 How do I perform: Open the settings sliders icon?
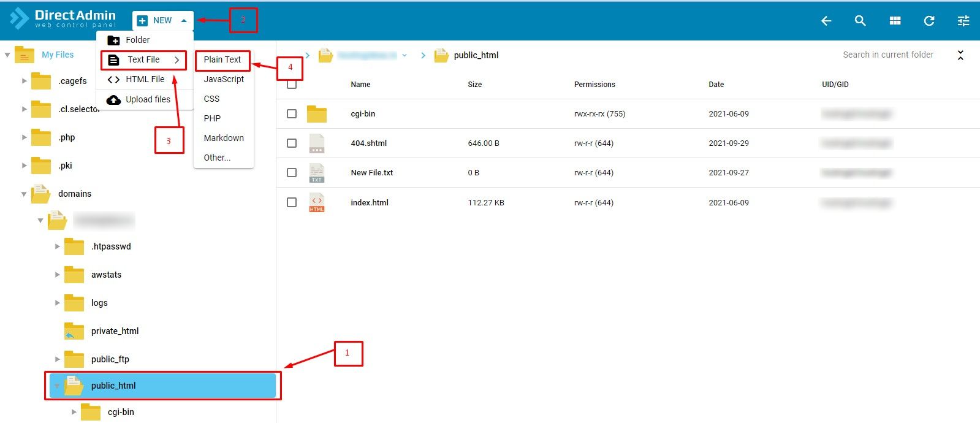963,21
